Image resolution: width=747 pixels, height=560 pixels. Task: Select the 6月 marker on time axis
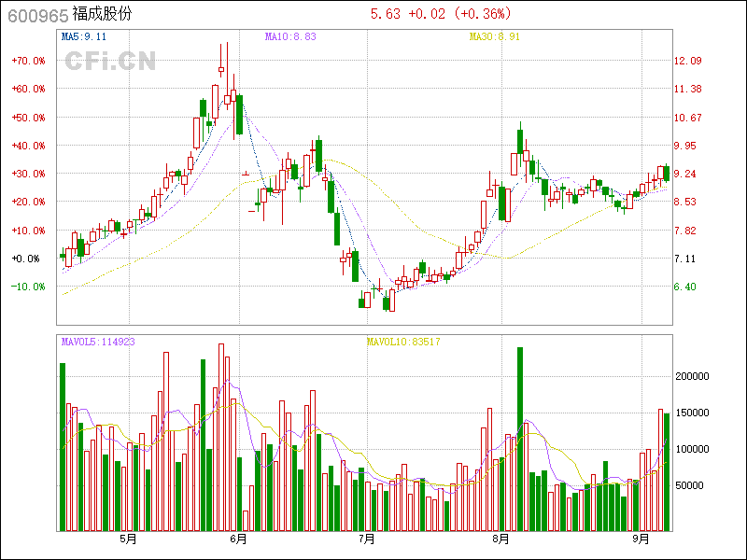239,539
